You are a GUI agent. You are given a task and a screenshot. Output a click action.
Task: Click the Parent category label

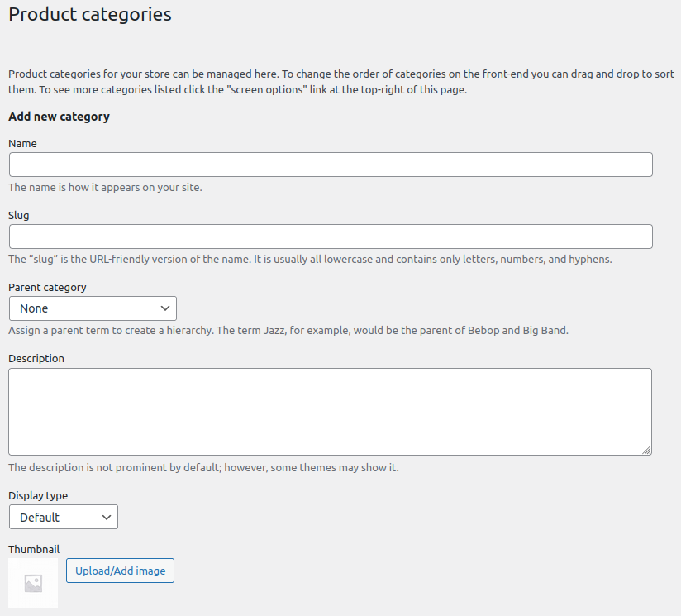click(47, 288)
